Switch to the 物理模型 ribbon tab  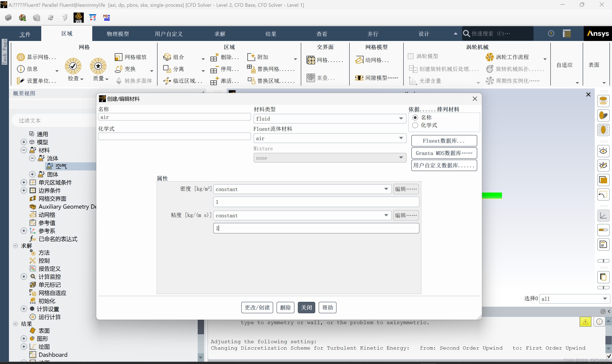click(x=118, y=34)
